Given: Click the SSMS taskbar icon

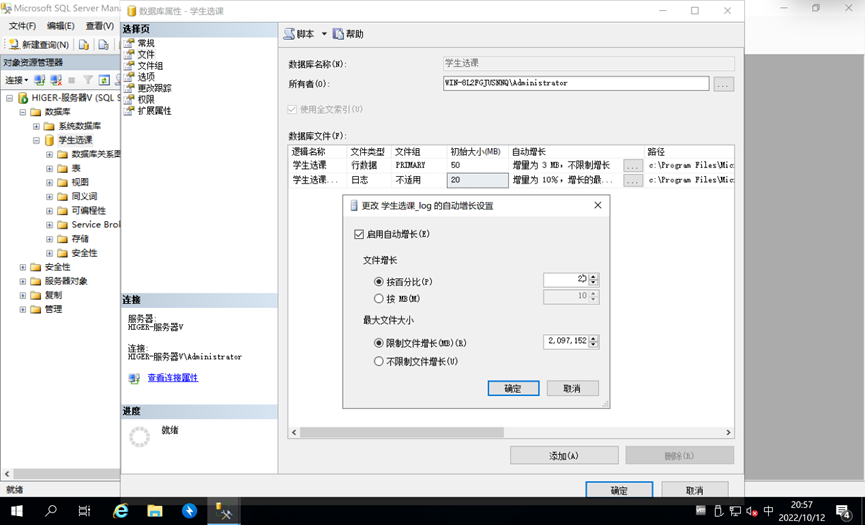Looking at the screenshot, I should click(x=223, y=511).
